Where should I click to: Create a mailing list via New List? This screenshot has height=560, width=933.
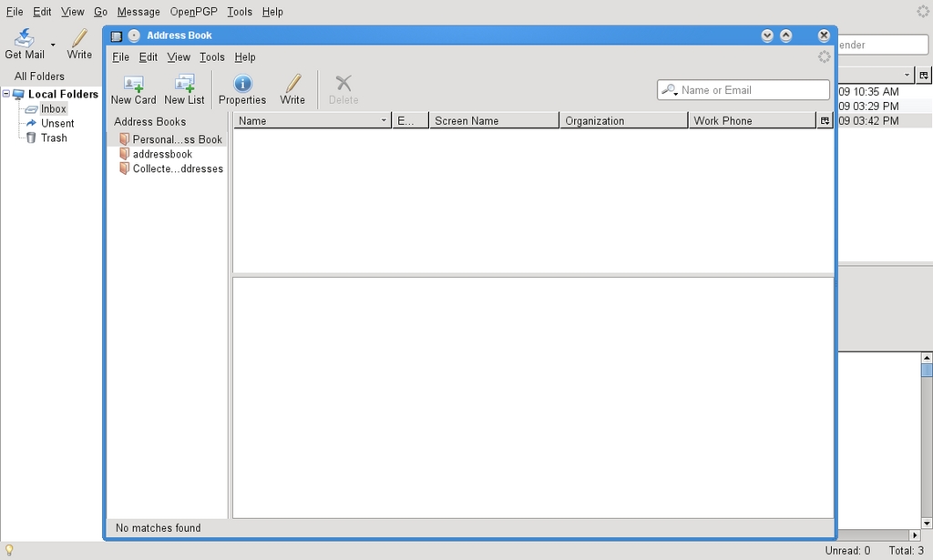pyautogui.click(x=184, y=89)
